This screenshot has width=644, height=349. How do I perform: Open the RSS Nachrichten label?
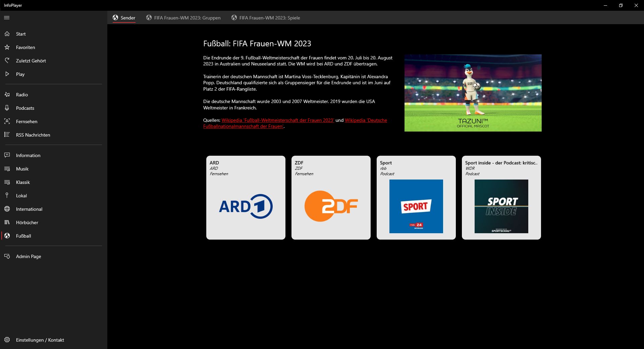click(x=33, y=135)
